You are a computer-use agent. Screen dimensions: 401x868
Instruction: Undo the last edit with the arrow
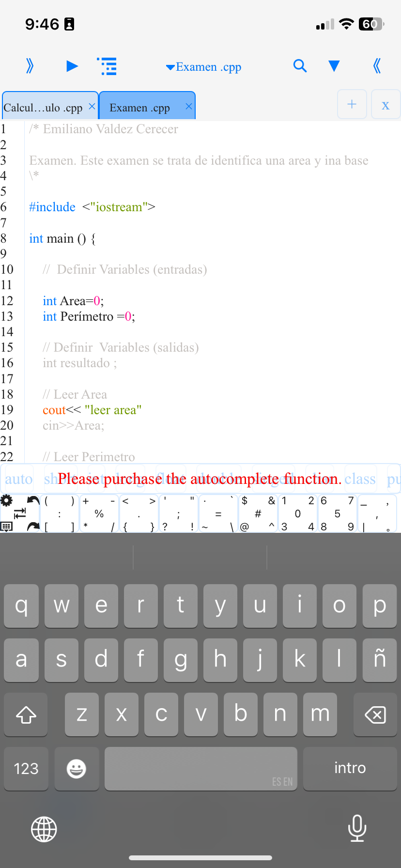coord(33,501)
